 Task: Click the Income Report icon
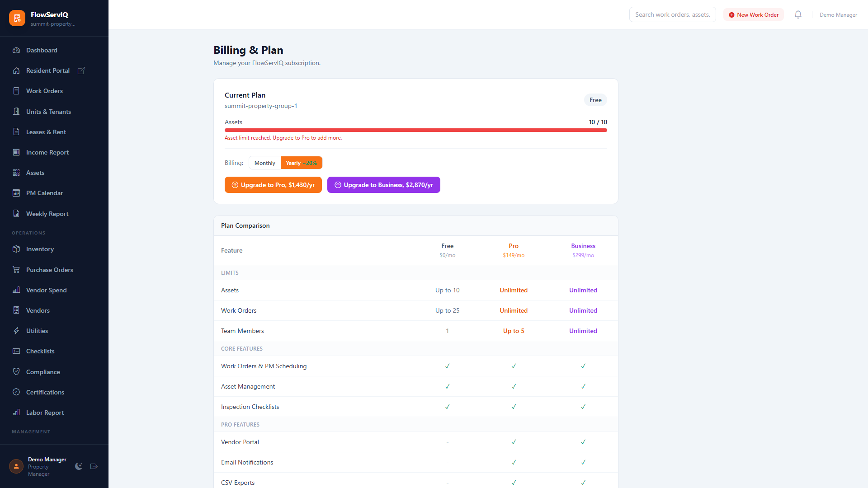point(16,152)
